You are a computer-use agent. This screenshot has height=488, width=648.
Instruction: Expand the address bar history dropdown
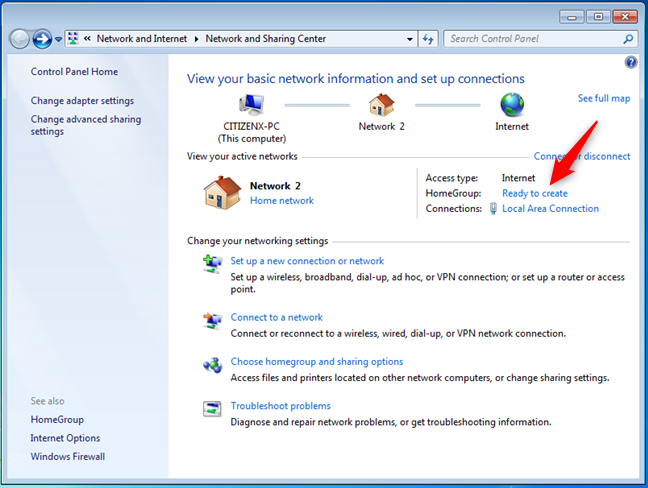(x=410, y=39)
